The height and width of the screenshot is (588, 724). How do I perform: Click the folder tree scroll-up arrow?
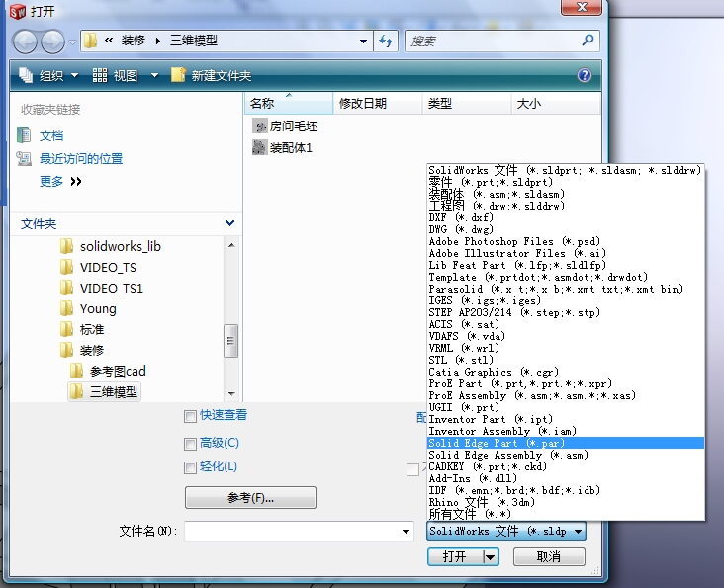click(231, 245)
